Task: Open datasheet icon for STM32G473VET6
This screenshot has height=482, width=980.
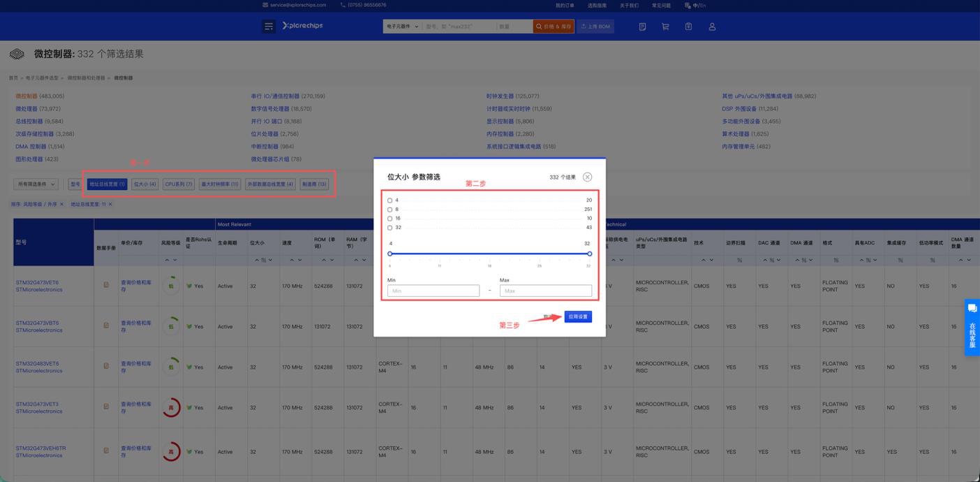Action: coord(106,285)
